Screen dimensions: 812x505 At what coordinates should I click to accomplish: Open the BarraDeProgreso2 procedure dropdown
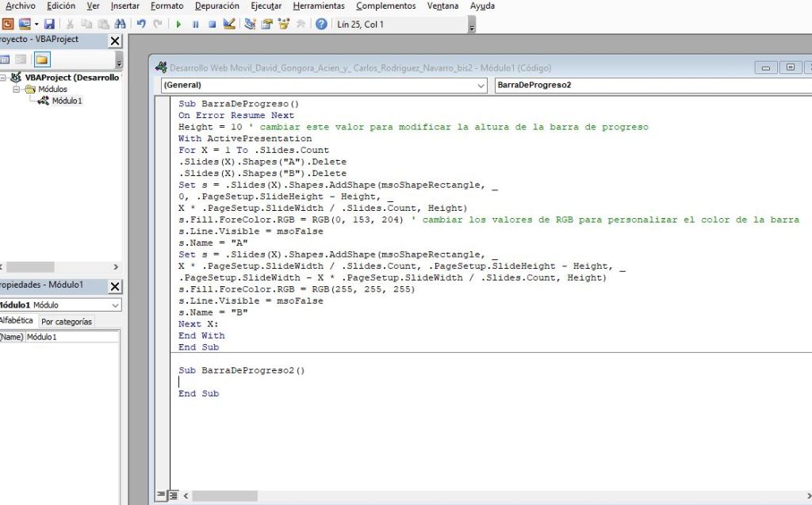(x=650, y=85)
